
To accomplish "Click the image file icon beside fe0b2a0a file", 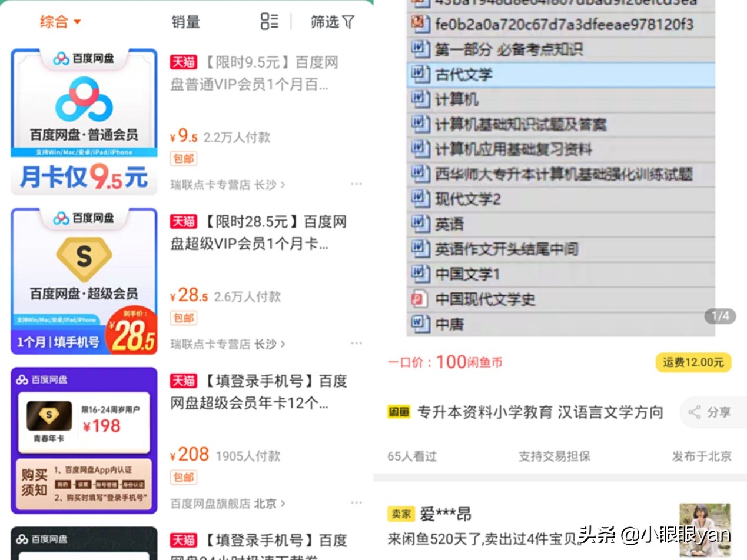I will point(421,25).
